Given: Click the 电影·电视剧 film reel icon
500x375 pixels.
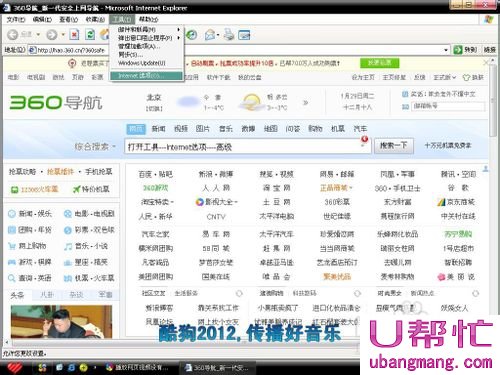Looking at the screenshot, I should (68, 214).
